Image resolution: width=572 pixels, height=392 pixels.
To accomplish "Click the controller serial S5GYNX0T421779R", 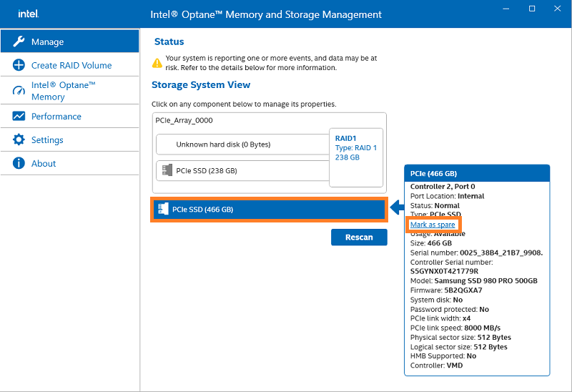I will coord(444,271).
